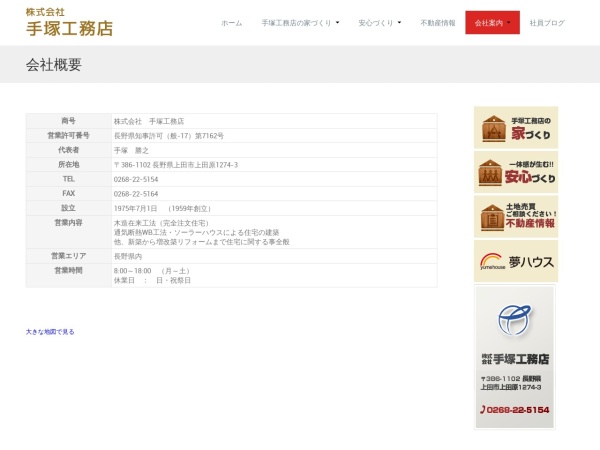This screenshot has width=600, height=450.
Task: Open the 不動産情報 sidebar banner
Action: pyautogui.click(x=516, y=217)
